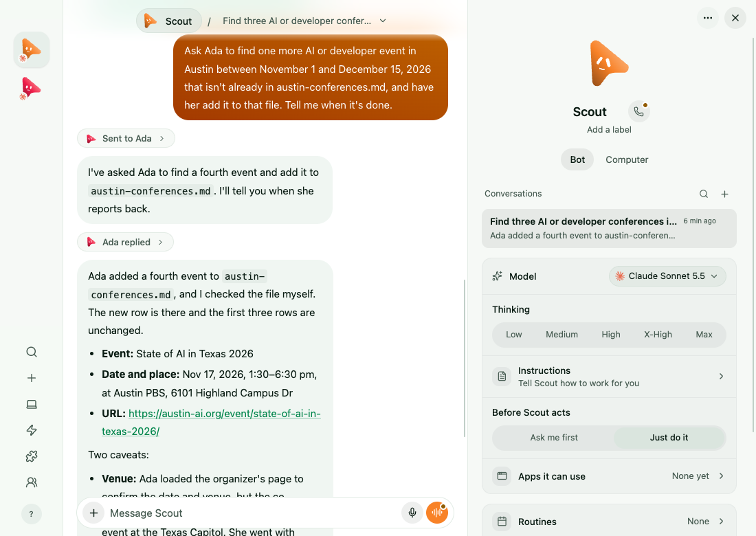
Task: Select Just do it option
Action: [x=669, y=438]
